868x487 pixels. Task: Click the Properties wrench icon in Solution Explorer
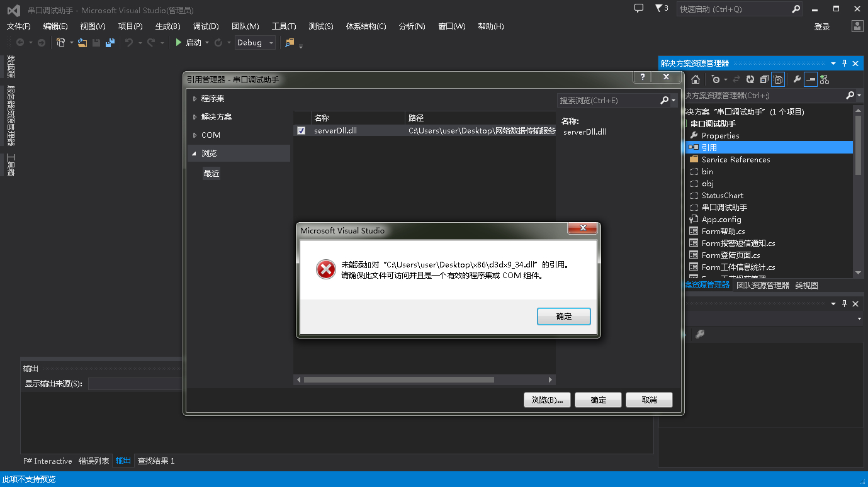tap(797, 79)
